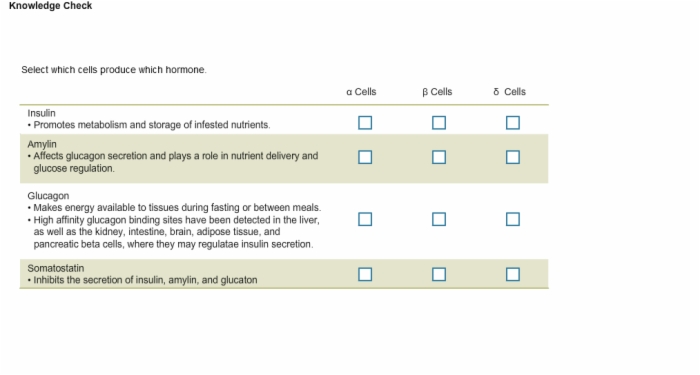Mark α Cells for Somatostatin
This screenshot has height=375, width=700.
[365, 274]
